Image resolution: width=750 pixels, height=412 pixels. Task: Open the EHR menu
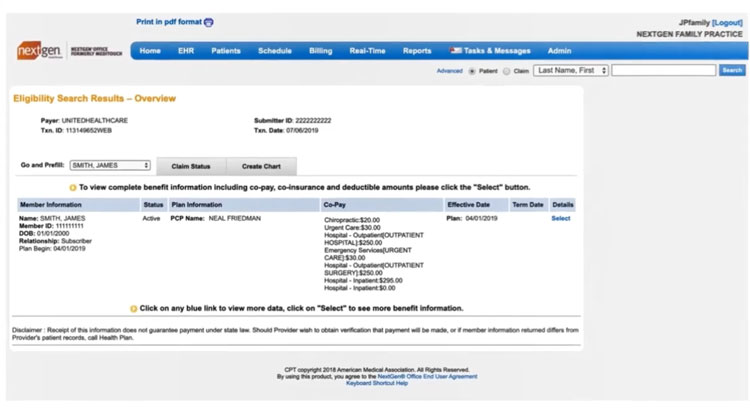click(x=186, y=51)
